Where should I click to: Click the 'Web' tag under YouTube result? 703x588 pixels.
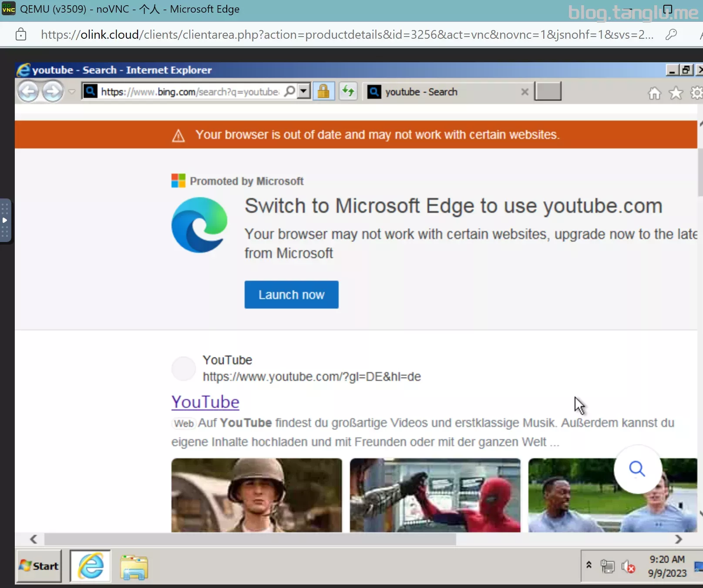pos(184,423)
